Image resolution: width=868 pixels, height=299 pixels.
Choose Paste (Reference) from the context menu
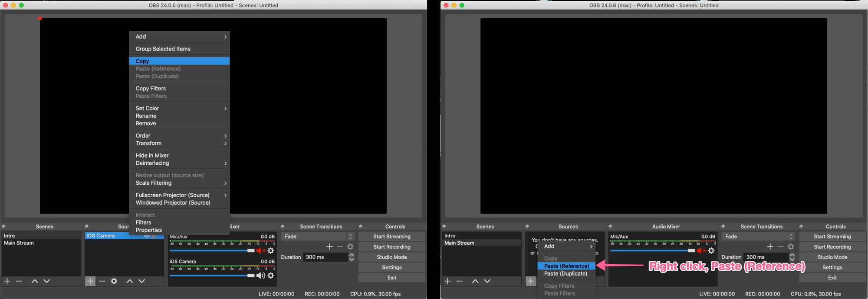[x=566, y=266]
